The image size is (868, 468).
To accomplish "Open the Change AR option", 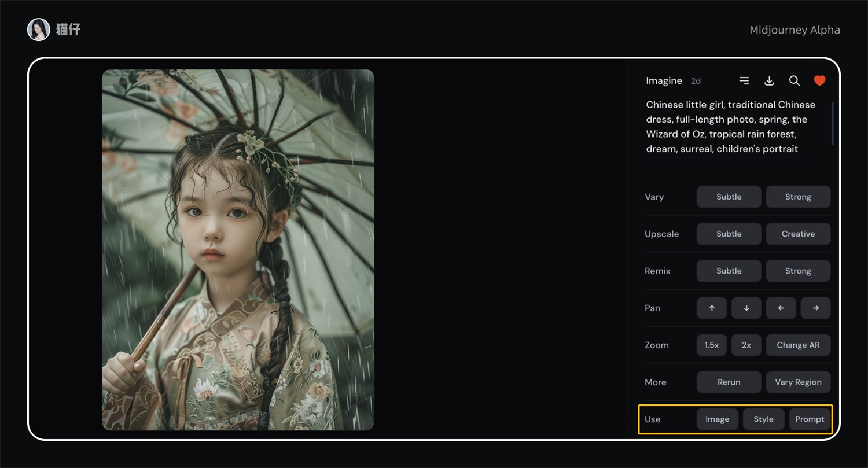I will pos(798,345).
